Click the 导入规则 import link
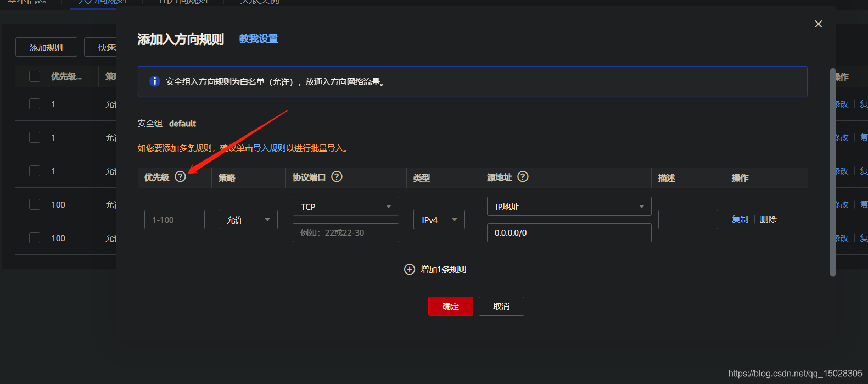868x384 pixels. pos(269,148)
